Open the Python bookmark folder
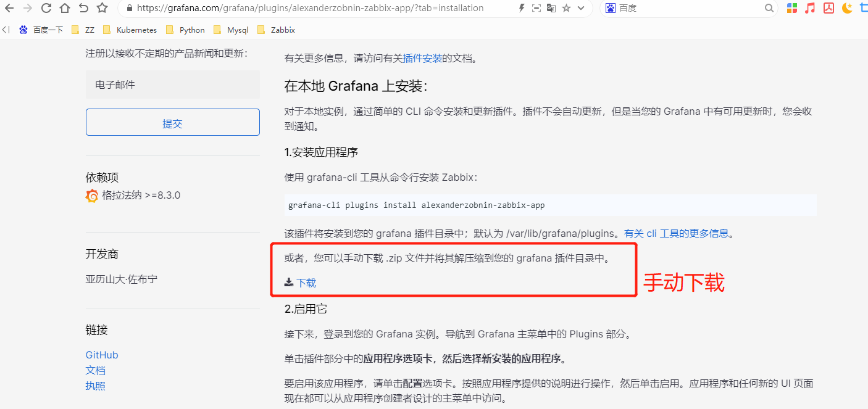 pos(185,30)
